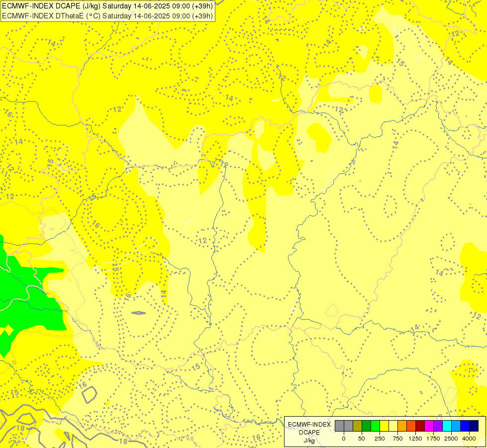
Task: Click 'ECMWF-INDEX' label inside the legend box
Action: coord(309,425)
